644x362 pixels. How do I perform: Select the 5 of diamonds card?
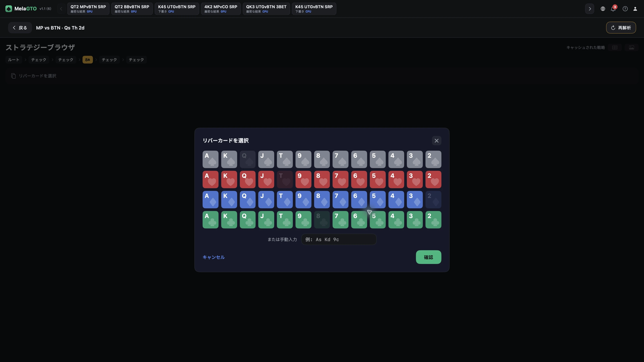point(378,200)
